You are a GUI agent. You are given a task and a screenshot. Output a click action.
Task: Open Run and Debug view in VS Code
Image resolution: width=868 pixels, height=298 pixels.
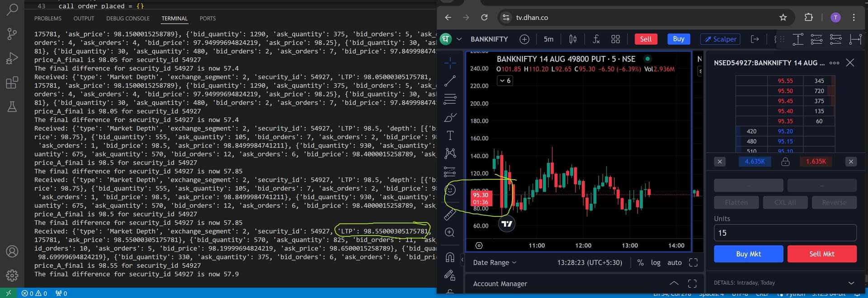tap(12, 58)
